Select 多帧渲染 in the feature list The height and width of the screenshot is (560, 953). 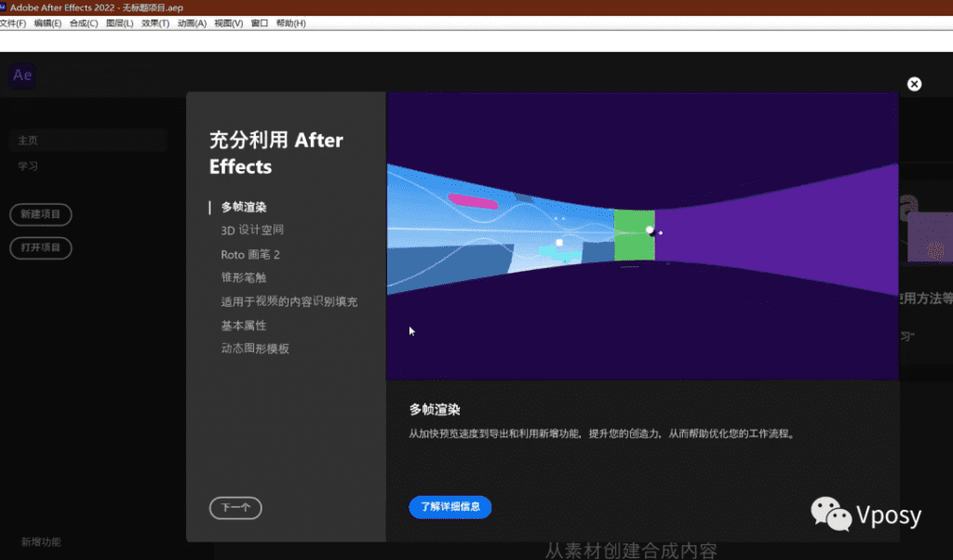pyautogui.click(x=244, y=207)
